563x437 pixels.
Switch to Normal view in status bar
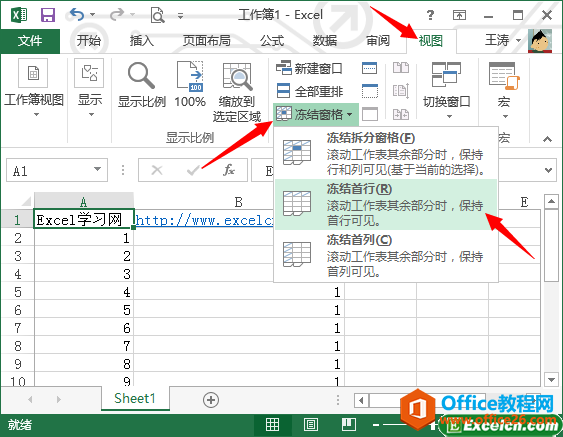click(273, 425)
